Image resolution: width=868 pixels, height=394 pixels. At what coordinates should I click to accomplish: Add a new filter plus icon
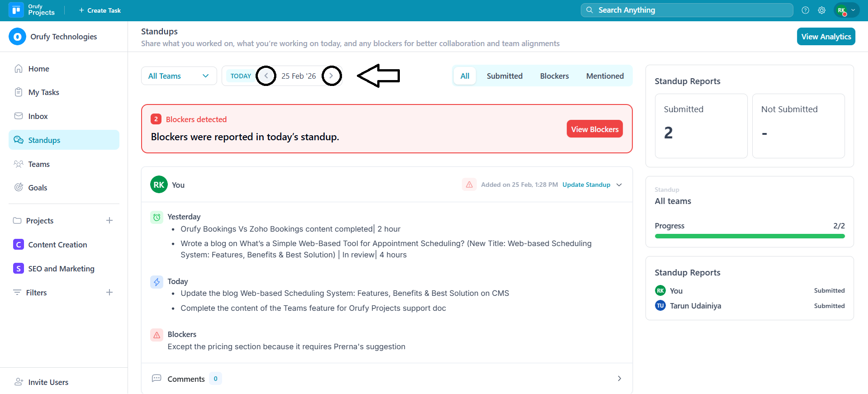(109, 293)
